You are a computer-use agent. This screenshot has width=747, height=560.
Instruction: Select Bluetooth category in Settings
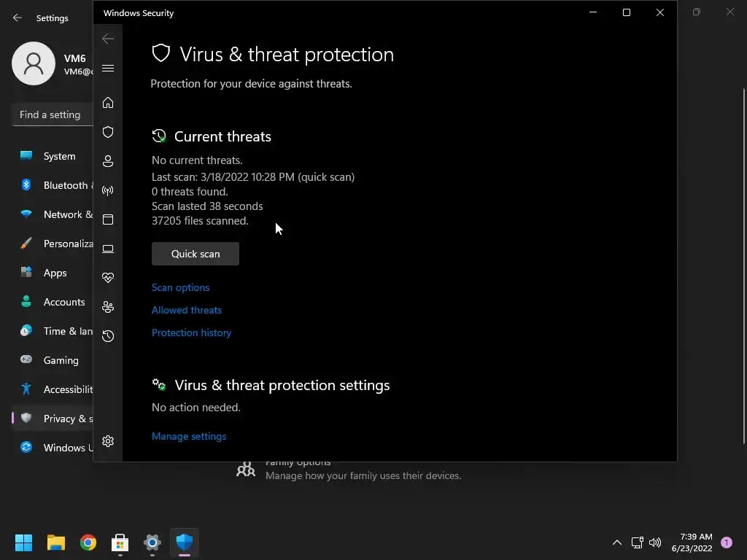53,185
